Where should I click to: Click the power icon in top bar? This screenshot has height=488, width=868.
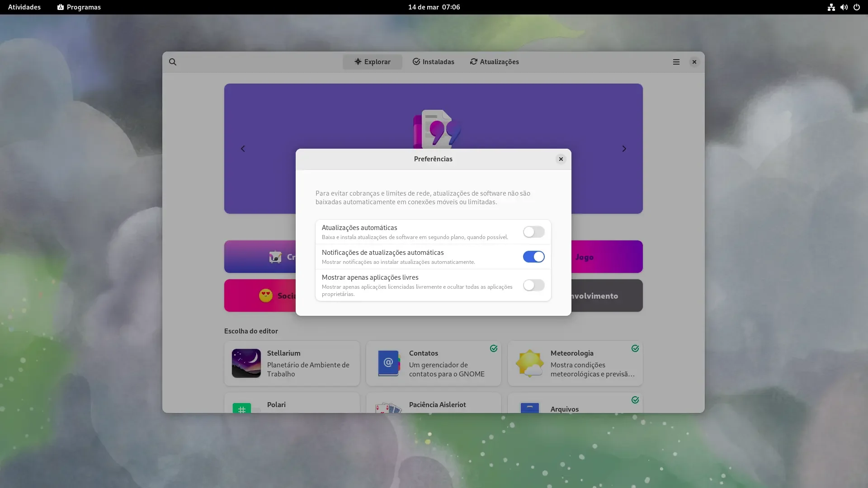coord(856,7)
